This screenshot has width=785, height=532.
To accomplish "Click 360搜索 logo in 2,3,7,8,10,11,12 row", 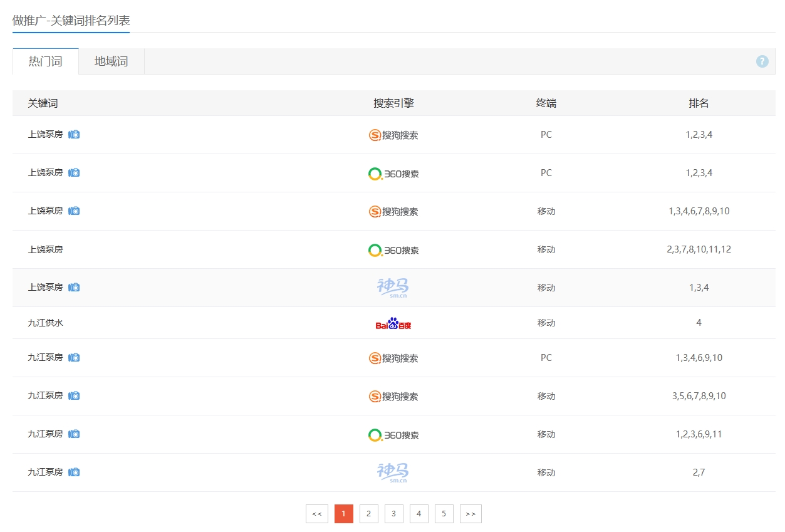I will point(393,250).
